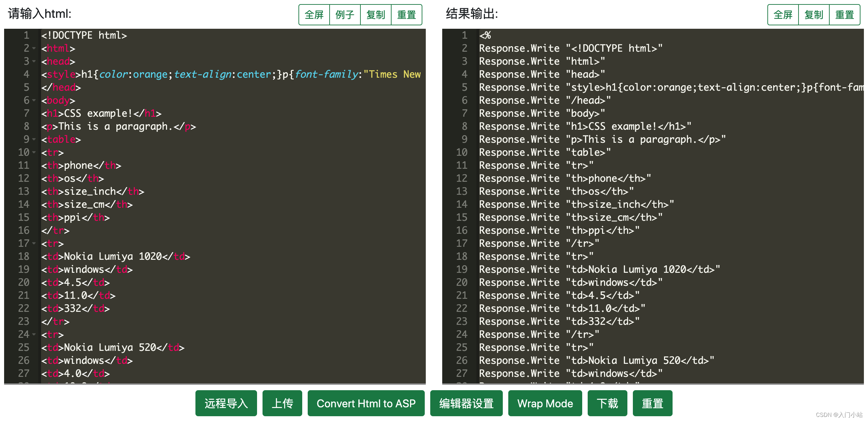
Task: Collapse the tr block at line 17
Action: click(34, 244)
